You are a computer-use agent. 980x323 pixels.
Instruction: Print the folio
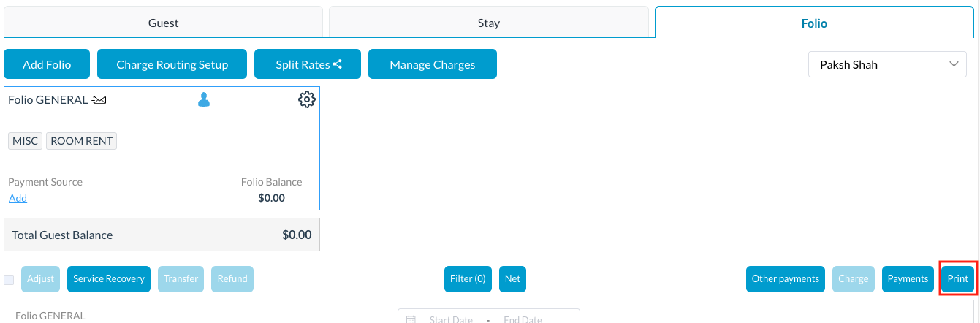point(957,278)
